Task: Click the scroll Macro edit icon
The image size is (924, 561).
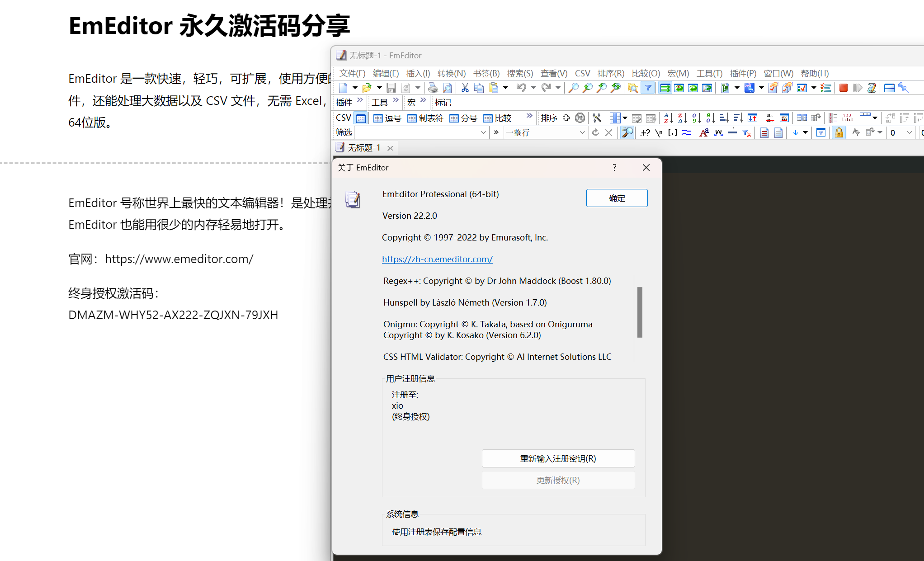Action: 872,88
